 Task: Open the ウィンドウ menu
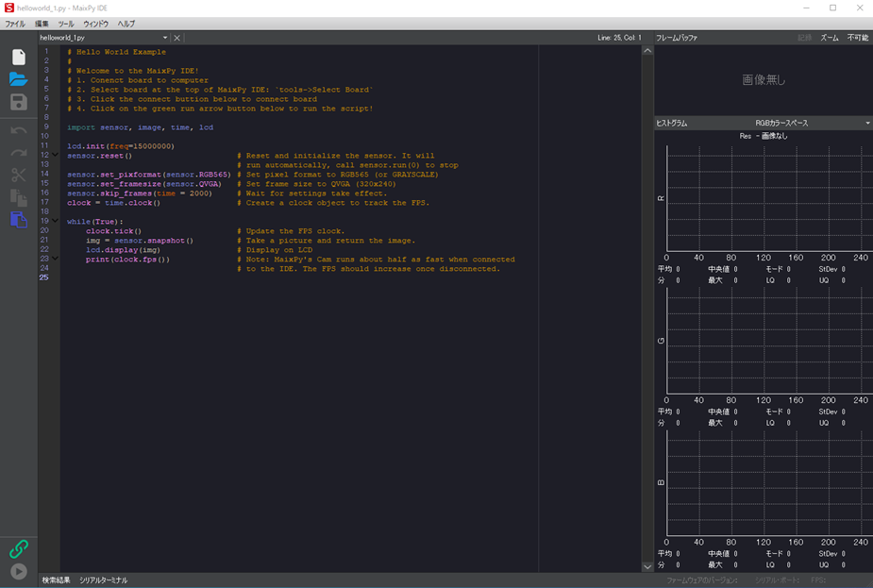click(95, 24)
